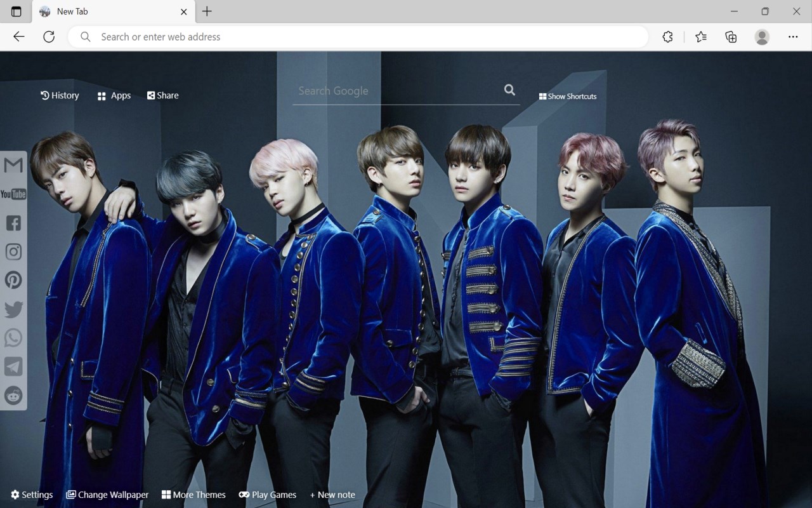Open YouTube from the sidebar

point(13,194)
